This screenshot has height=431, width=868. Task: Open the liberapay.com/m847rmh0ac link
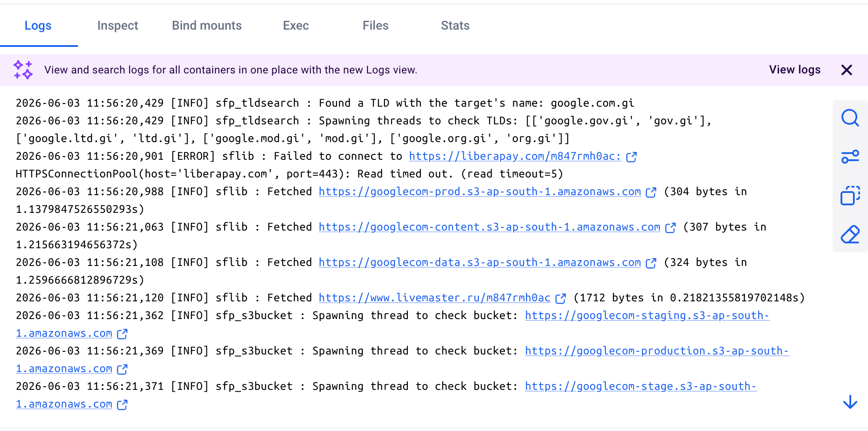pyautogui.click(x=515, y=156)
